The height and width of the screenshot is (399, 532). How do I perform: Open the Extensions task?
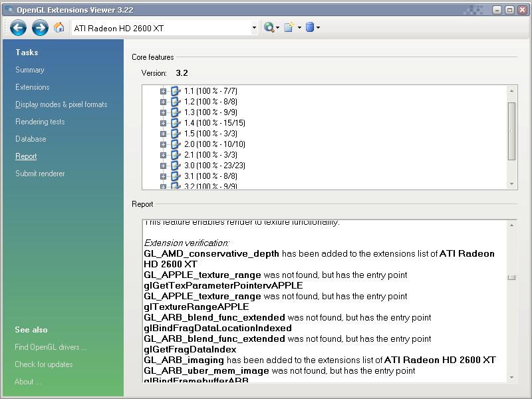tap(32, 87)
